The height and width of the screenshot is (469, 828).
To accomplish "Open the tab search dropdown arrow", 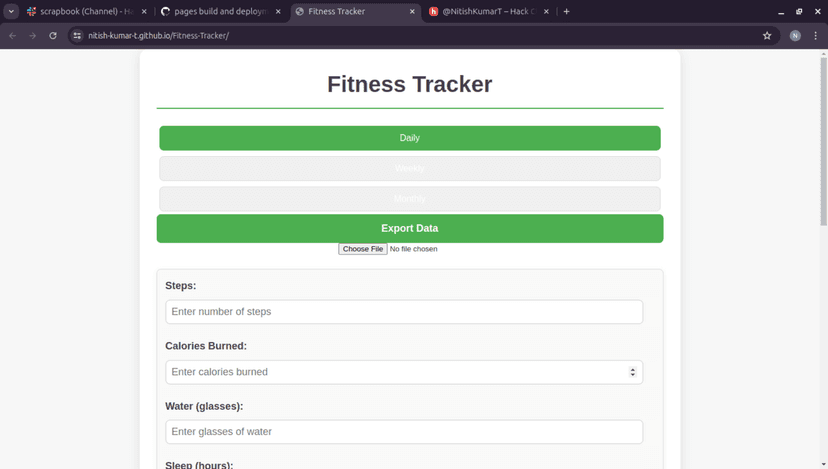I will pyautogui.click(x=11, y=11).
